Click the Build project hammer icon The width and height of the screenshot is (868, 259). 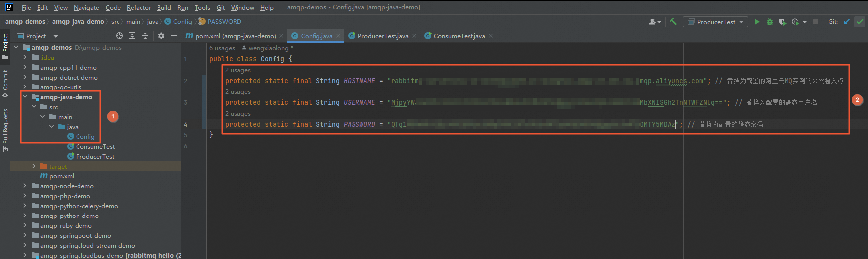(x=673, y=22)
